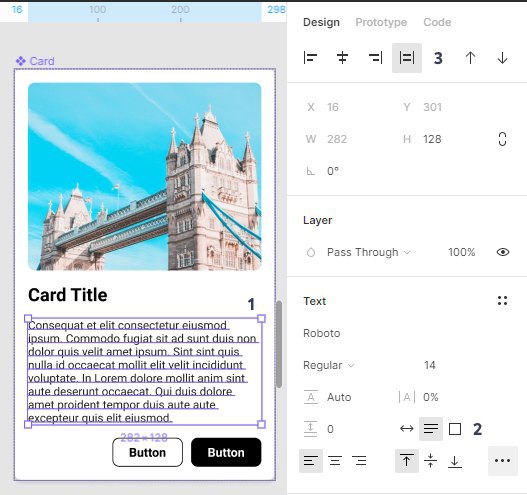
Task: Select auto width text resizing
Action: (407, 429)
